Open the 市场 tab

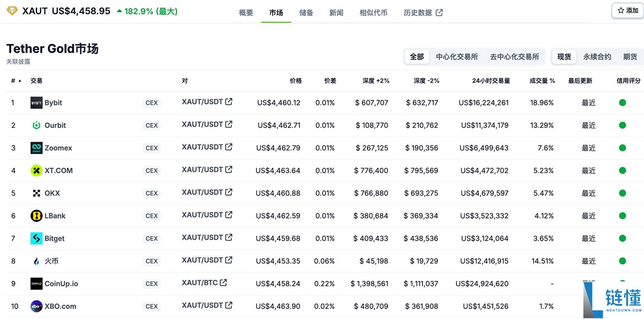(276, 12)
